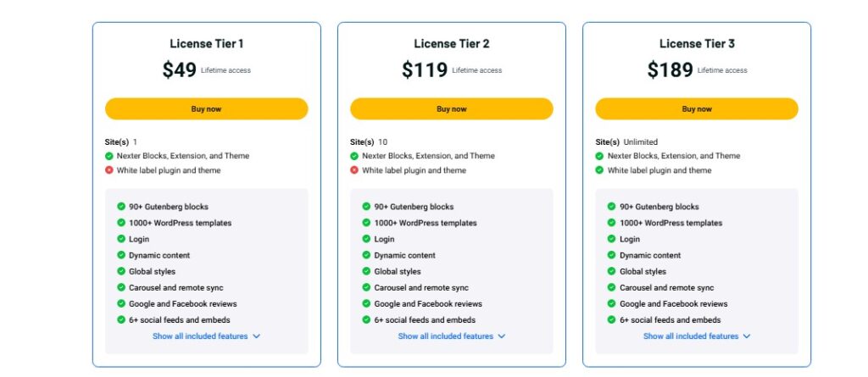Select the License Tier 2 heading
This screenshot has height=377, width=868.
[x=451, y=44]
